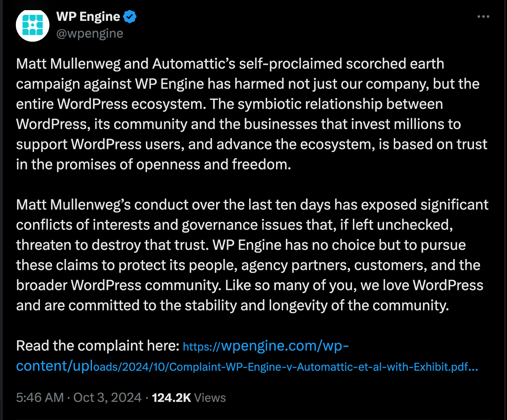
Task: Click the Oct 3, 2024 date
Action: point(107,398)
